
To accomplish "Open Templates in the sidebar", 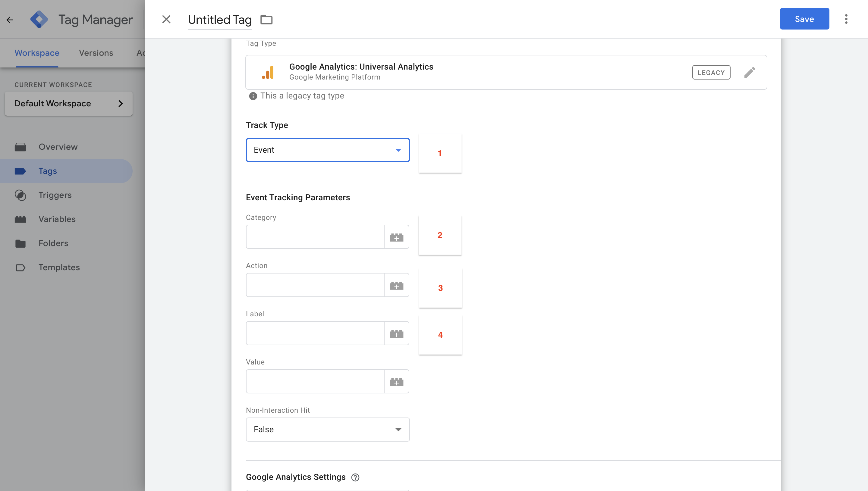I will (x=59, y=267).
